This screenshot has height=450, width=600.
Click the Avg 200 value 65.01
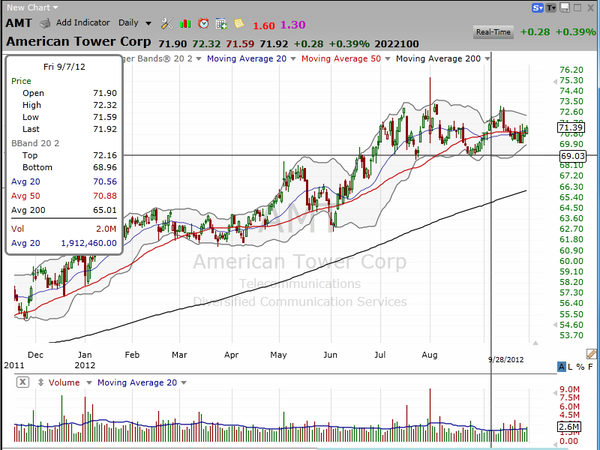pyautogui.click(x=105, y=210)
